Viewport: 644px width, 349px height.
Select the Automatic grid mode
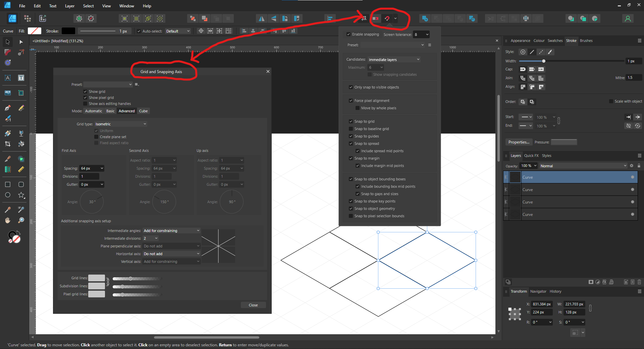point(94,111)
